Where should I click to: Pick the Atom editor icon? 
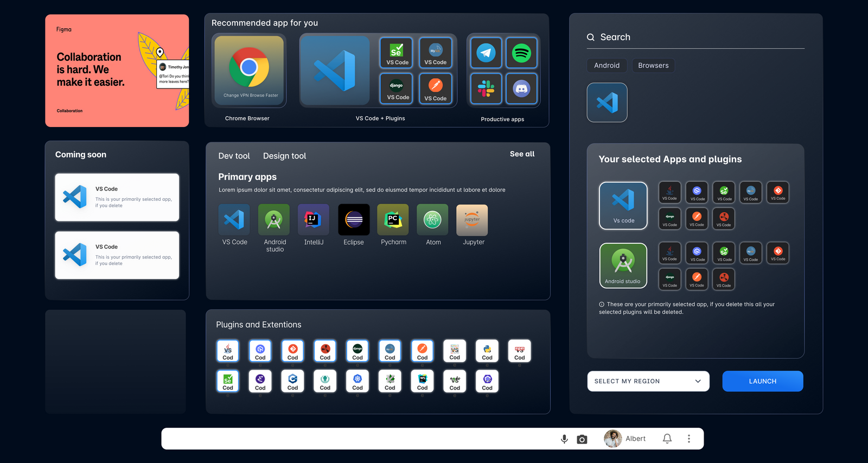[433, 220]
